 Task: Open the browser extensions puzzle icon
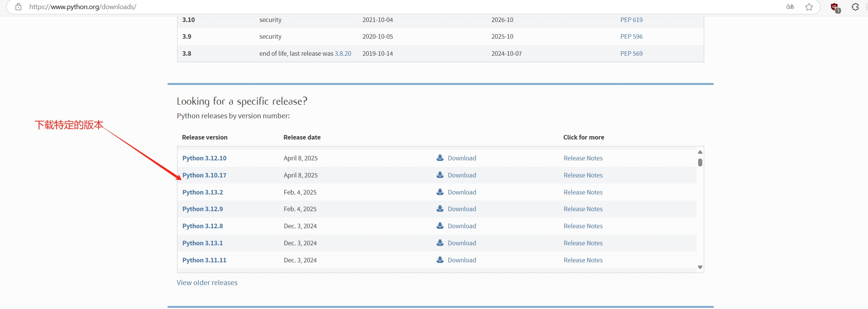coord(855,7)
